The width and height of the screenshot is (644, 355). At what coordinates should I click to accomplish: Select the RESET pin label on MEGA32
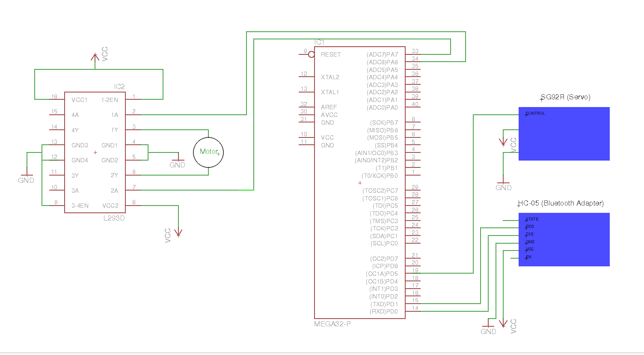point(331,54)
